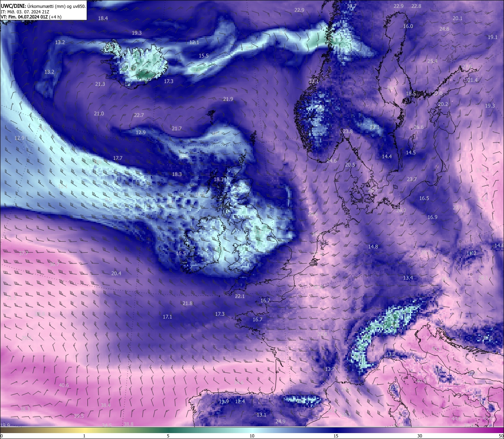Click the 38.4 value on the map
The image size is (504, 439).
pyautogui.click(x=106, y=405)
